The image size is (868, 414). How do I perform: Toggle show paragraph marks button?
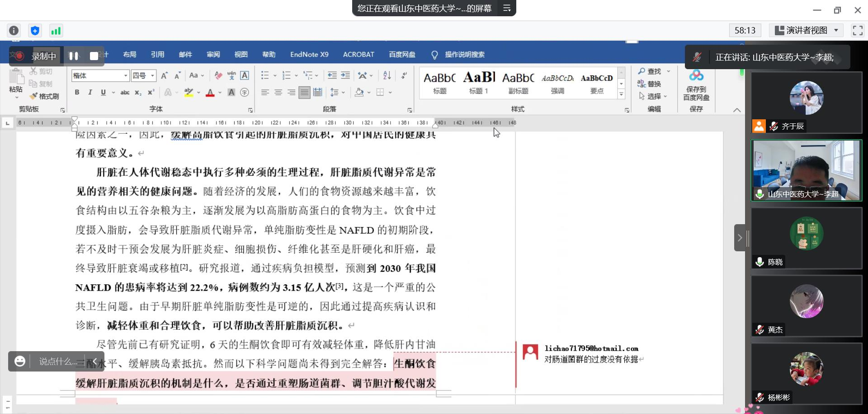404,75
